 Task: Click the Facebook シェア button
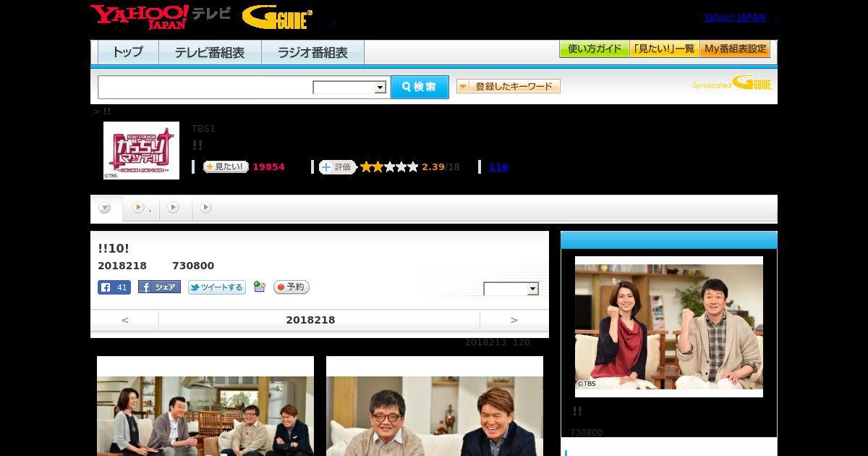coord(159,287)
